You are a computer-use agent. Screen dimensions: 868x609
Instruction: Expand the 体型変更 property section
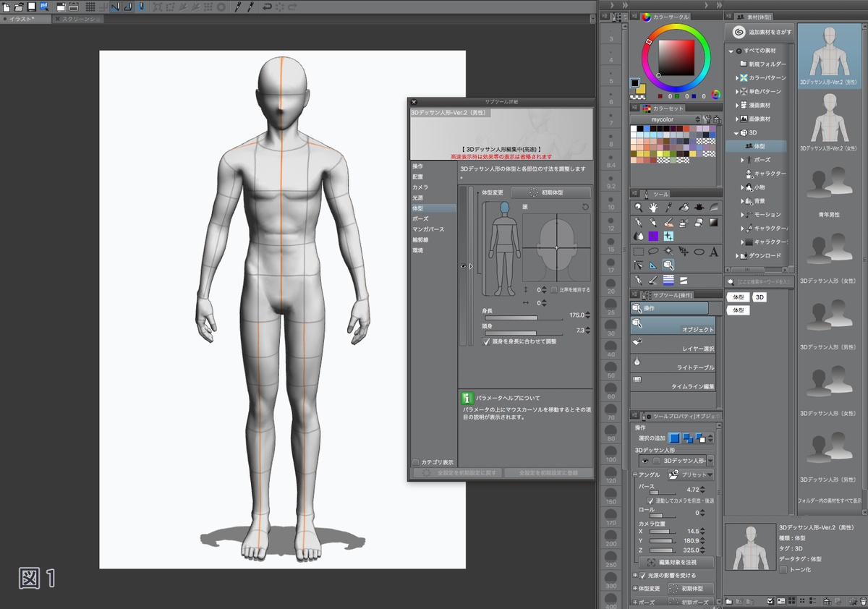click(x=634, y=589)
